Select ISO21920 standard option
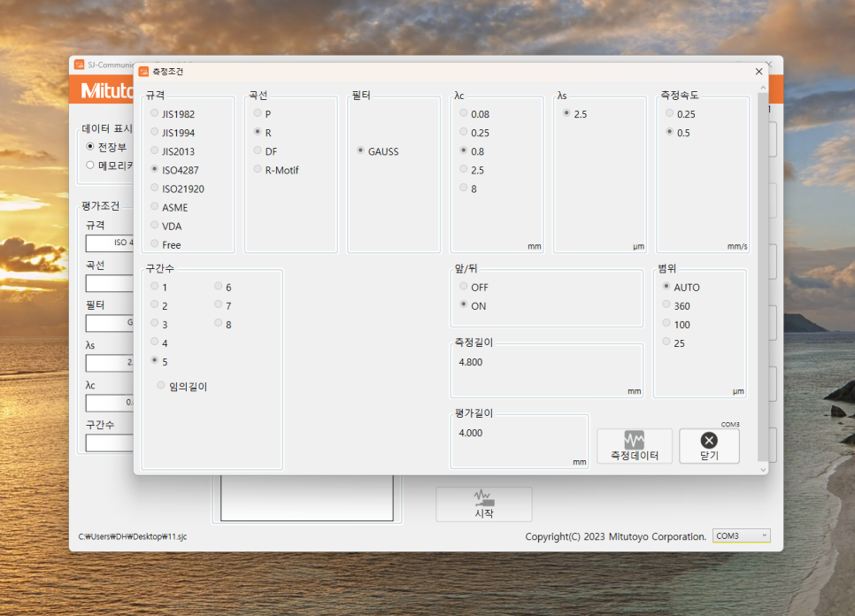The image size is (855, 616). [156, 189]
